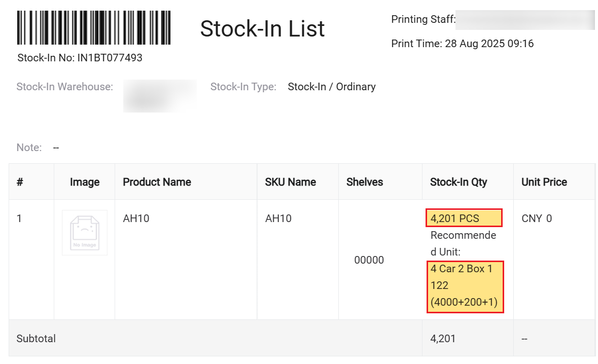Click the Stock-In List title
Viewport: 598px width, 364px height.
[x=262, y=28]
